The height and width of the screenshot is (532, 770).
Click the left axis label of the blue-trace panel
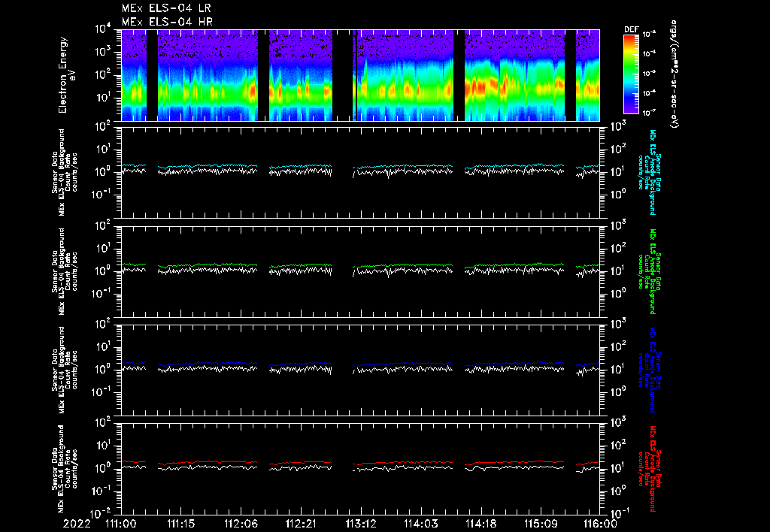point(65,370)
